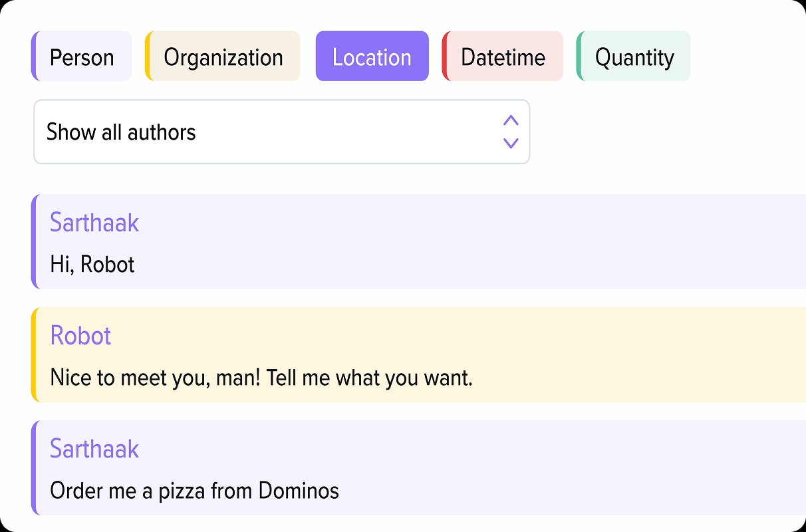Screen dimensions: 806x532
Task: Toggle the Organization entity filter
Action: (223, 57)
